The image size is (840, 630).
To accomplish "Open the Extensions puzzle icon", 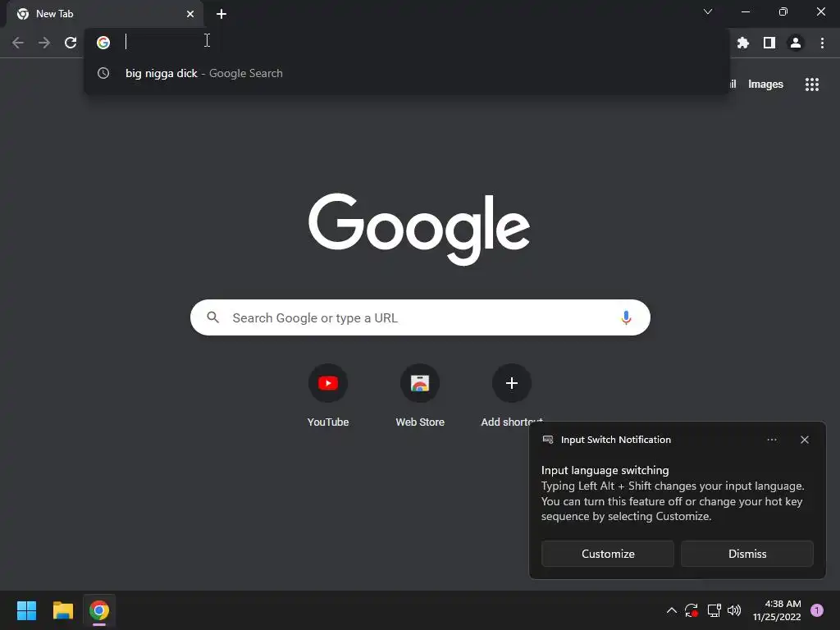I will coord(743,43).
